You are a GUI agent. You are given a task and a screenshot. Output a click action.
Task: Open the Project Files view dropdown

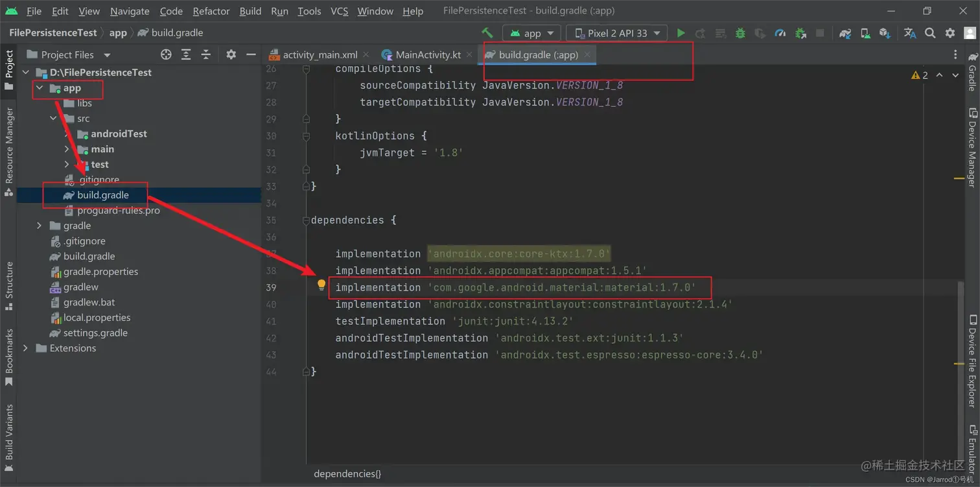tap(69, 54)
